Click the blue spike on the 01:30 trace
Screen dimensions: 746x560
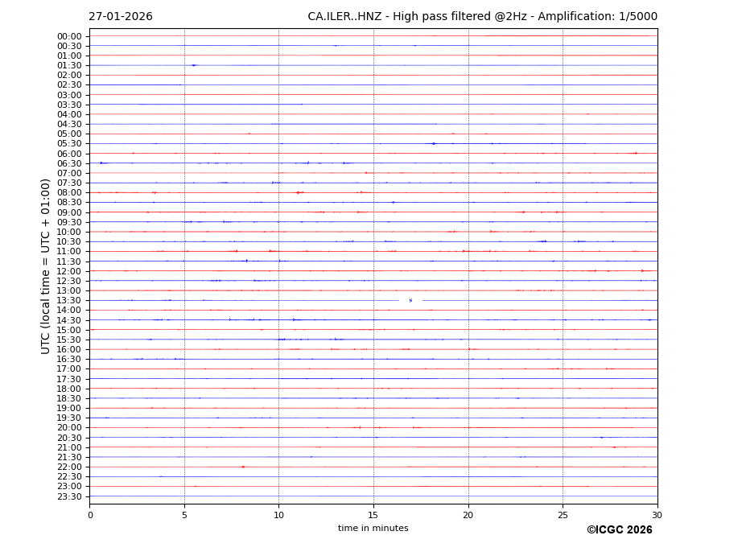[x=194, y=65]
